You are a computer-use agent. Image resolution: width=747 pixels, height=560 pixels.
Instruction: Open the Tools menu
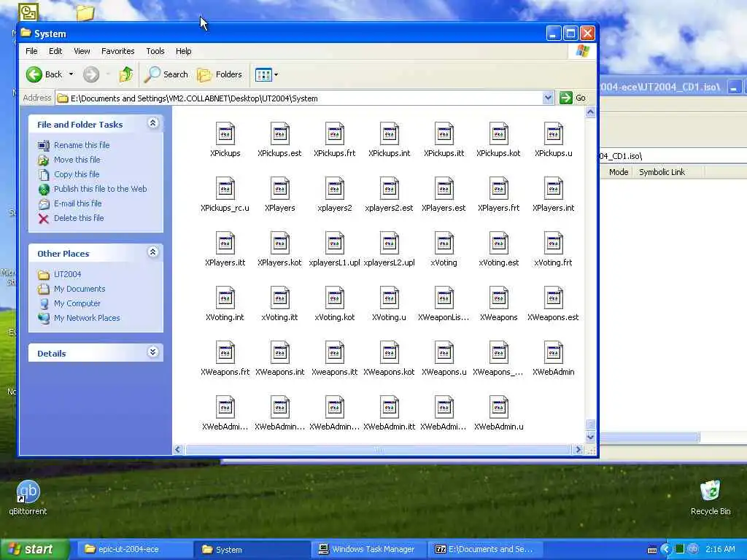155,51
